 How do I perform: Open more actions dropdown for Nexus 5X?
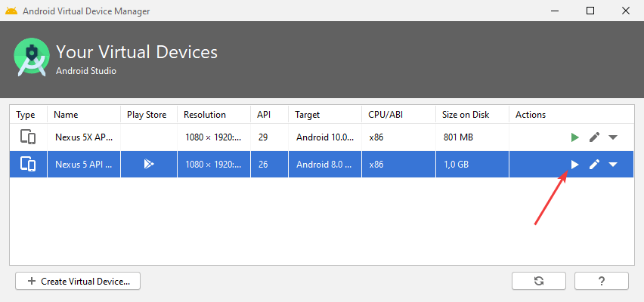[613, 137]
